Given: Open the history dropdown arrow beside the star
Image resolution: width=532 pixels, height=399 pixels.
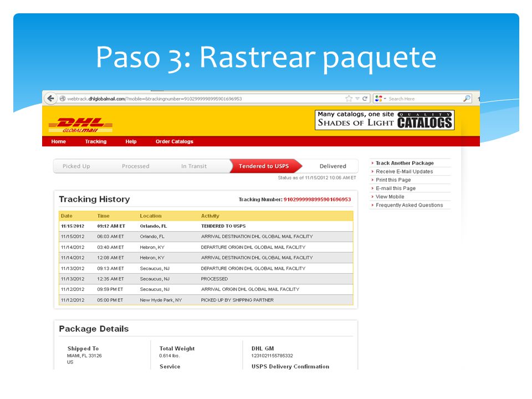Looking at the screenshot, I should tap(357, 99).
